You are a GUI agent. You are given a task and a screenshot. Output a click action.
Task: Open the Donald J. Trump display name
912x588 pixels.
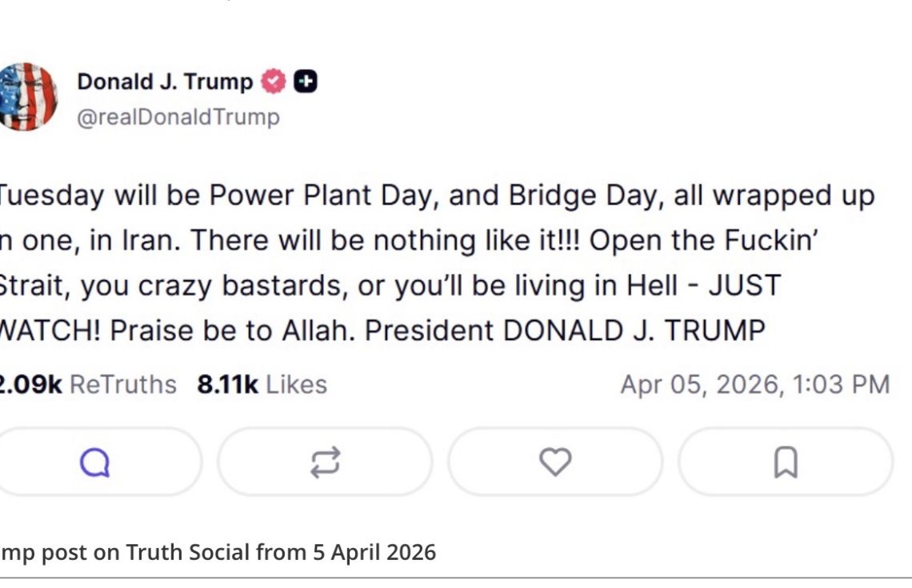(165, 82)
